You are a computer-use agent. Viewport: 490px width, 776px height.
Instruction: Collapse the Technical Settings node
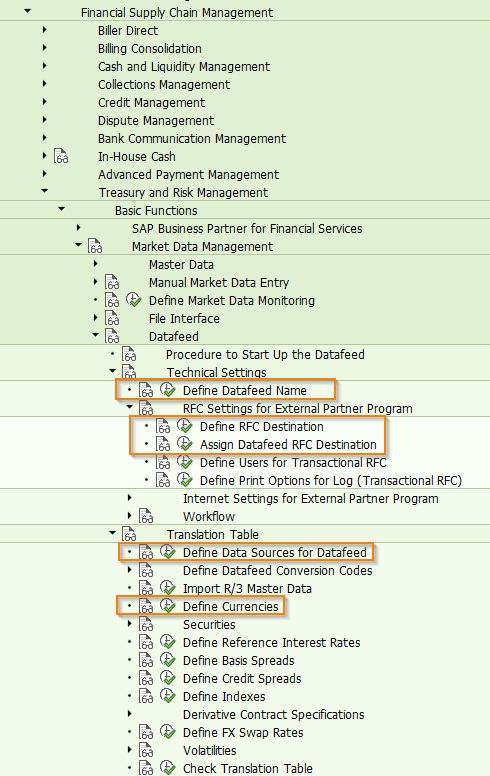click(x=112, y=371)
